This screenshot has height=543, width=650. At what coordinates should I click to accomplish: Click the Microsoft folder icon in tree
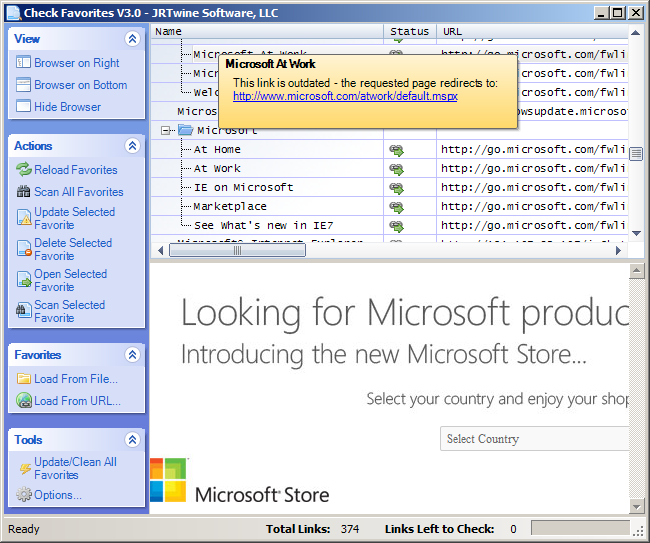pos(185,130)
